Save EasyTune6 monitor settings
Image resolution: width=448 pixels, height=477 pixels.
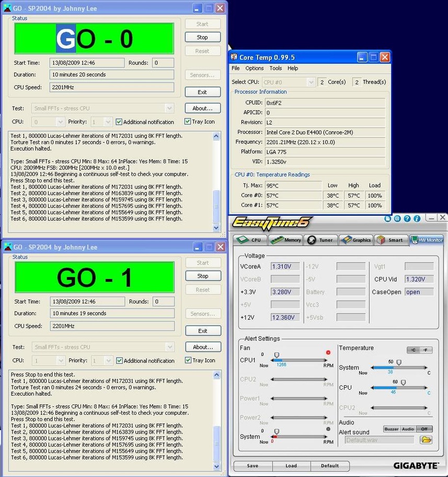[x=252, y=466]
